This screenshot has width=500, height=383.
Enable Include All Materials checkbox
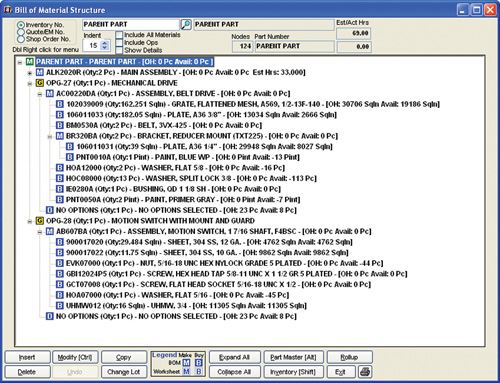click(119, 35)
